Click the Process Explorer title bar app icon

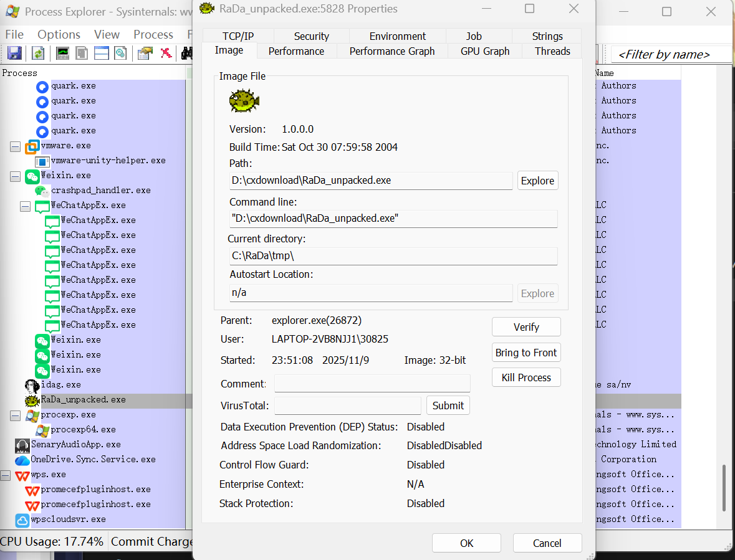(12, 11)
